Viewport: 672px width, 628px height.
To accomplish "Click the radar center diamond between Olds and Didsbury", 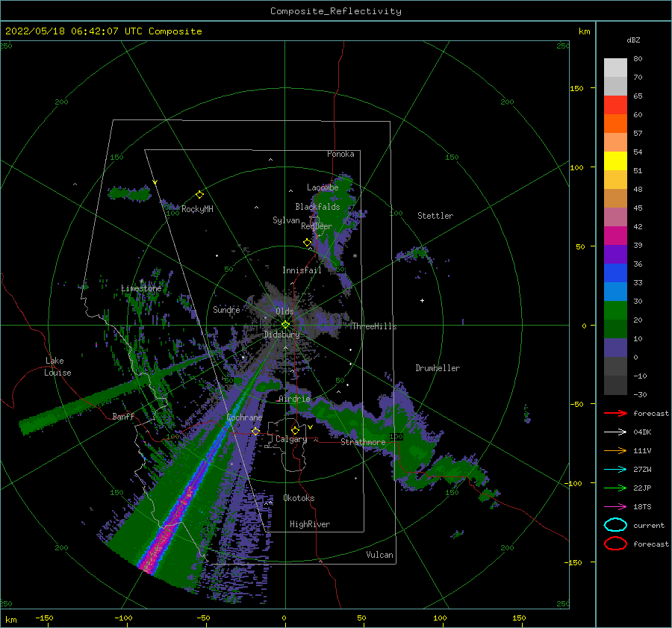I will click(x=285, y=325).
